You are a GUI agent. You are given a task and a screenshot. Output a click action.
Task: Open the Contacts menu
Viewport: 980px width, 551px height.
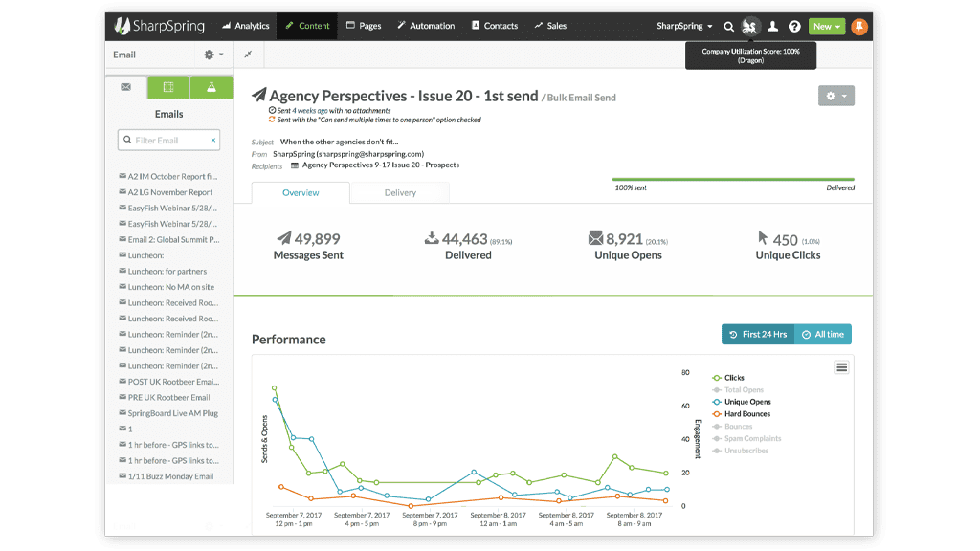[x=495, y=26]
